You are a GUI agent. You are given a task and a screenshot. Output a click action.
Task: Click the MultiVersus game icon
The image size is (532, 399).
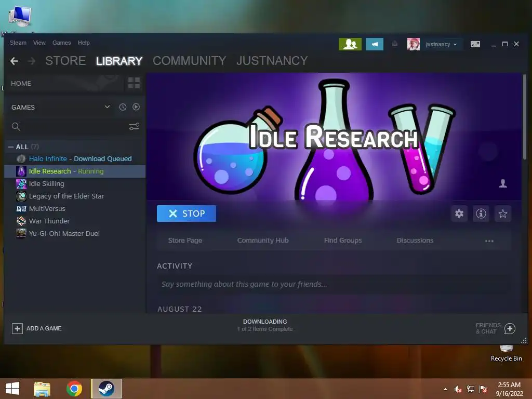coord(21,209)
